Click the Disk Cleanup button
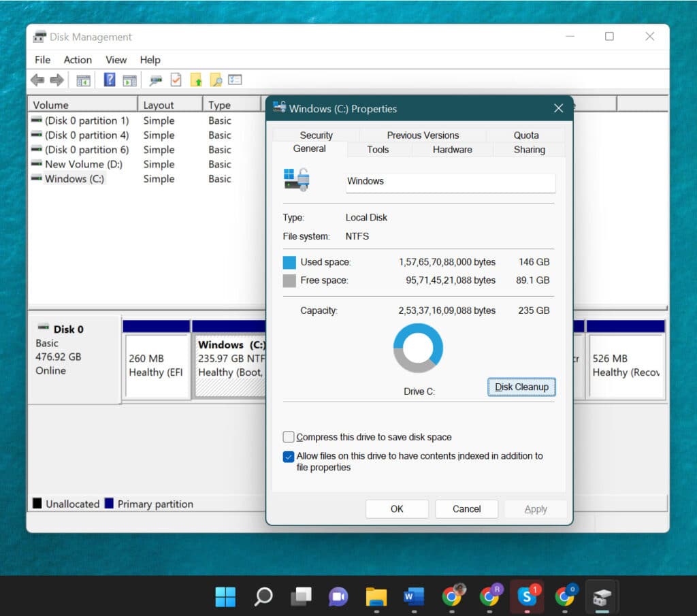Image resolution: width=697 pixels, height=616 pixels. [x=521, y=387]
